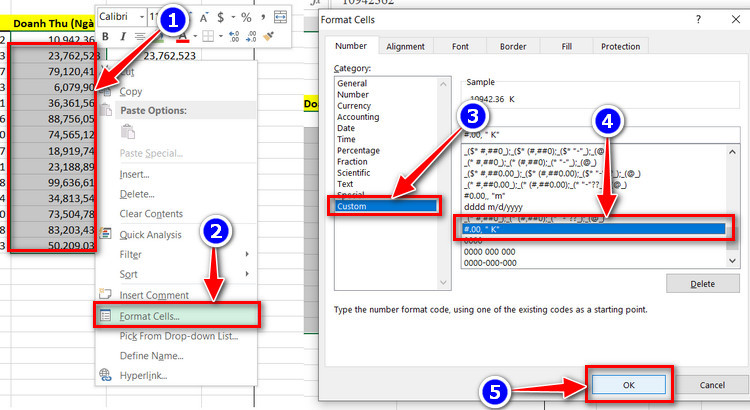Open Quick Analysis from context menu
Image resolution: width=750 pixels, height=410 pixels.
(151, 235)
